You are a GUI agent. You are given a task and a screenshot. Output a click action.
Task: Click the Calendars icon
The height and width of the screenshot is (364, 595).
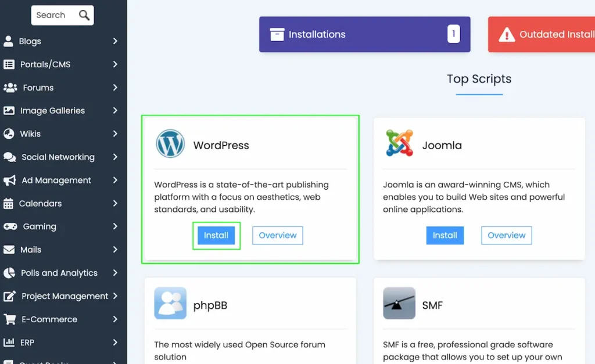click(8, 204)
